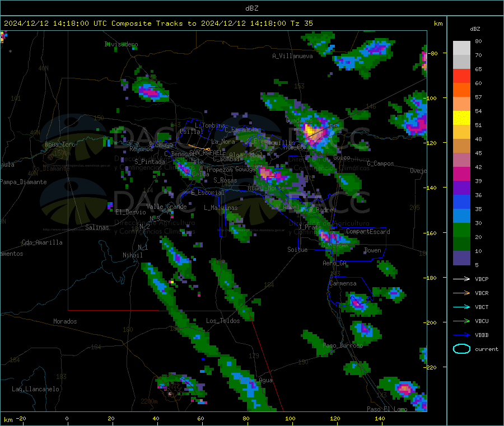Click the S_Rosas map label
Viewport: 504px width, 426px height.
[225, 180]
